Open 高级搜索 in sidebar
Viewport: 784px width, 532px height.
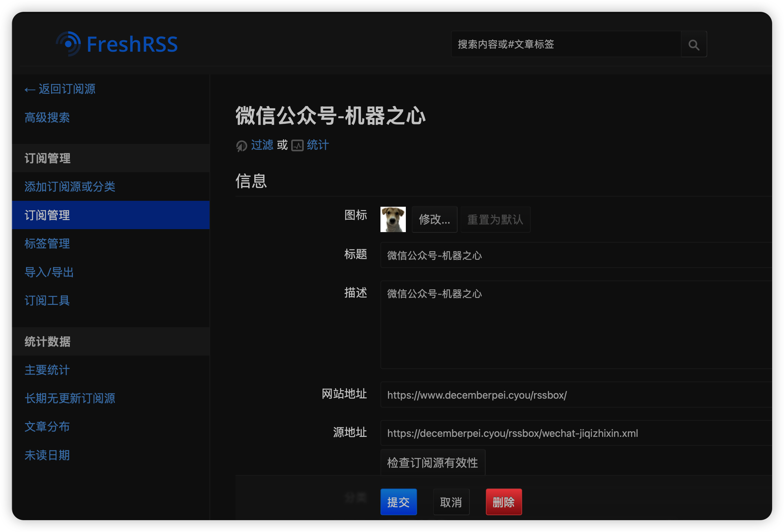click(47, 118)
